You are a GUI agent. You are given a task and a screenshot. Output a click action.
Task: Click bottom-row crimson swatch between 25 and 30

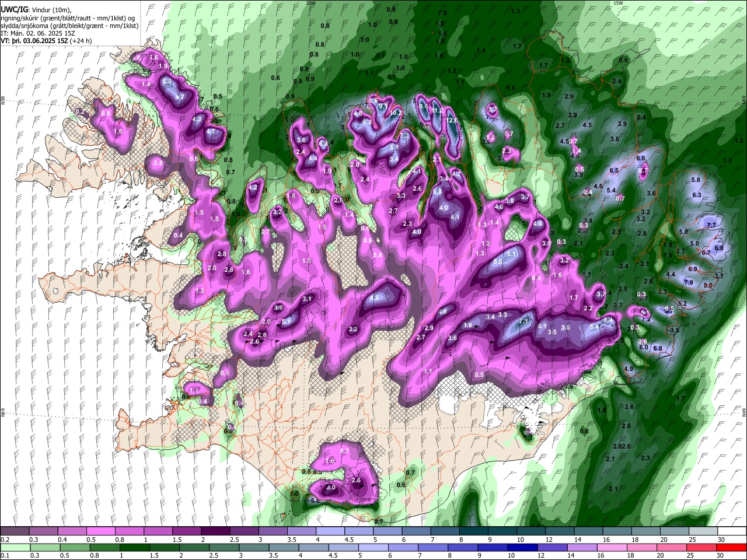pos(702,547)
